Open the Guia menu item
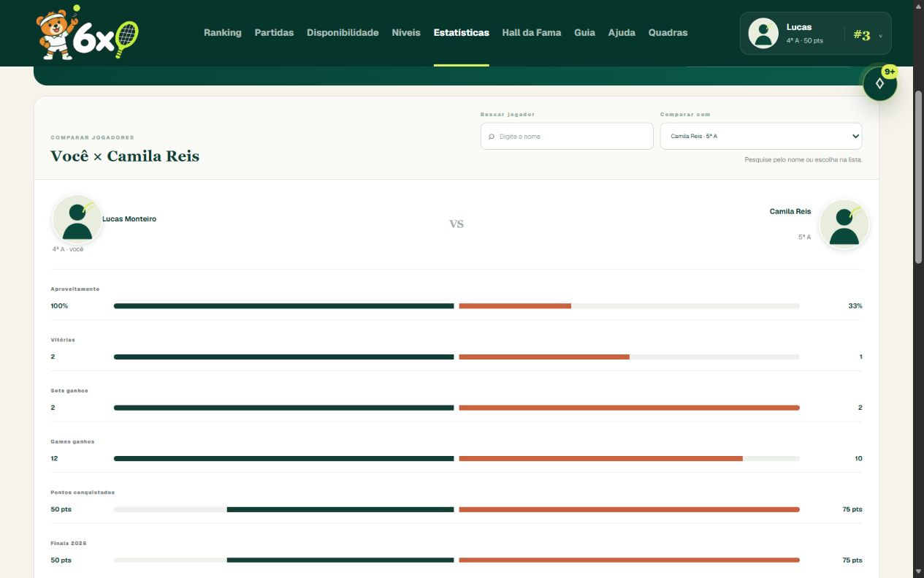 [x=584, y=33]
